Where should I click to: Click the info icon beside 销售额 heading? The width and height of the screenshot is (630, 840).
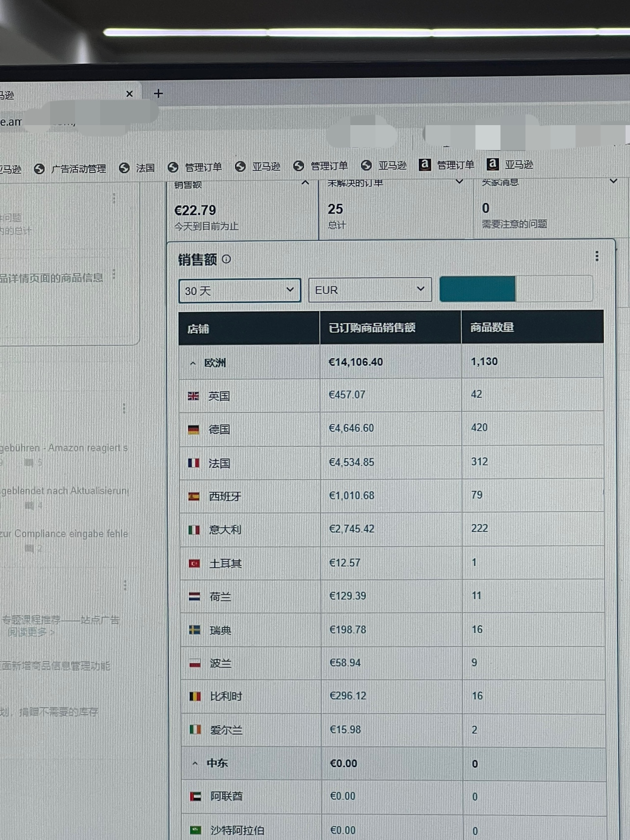[226, 259]
